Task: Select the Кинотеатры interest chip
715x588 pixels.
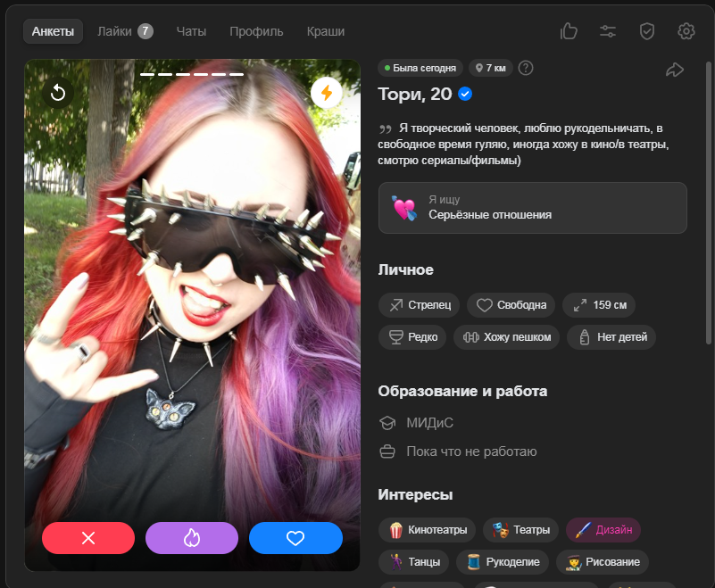Action: coord(427,530)
